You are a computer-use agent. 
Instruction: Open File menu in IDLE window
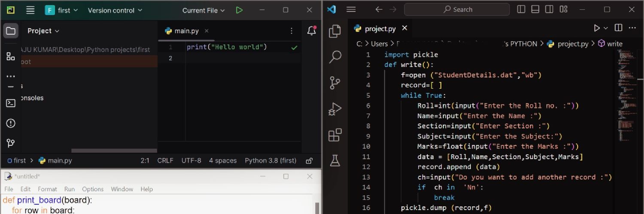tap(9, 189)
